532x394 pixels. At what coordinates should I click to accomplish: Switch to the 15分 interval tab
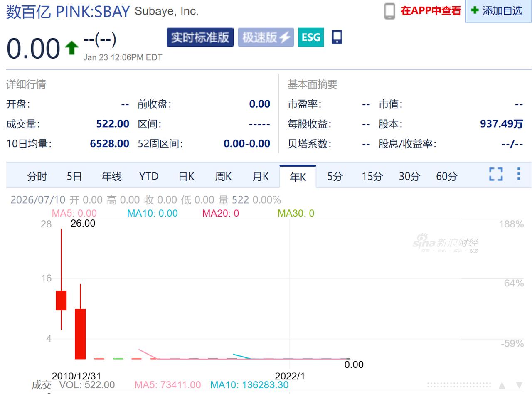coord(372,176)
